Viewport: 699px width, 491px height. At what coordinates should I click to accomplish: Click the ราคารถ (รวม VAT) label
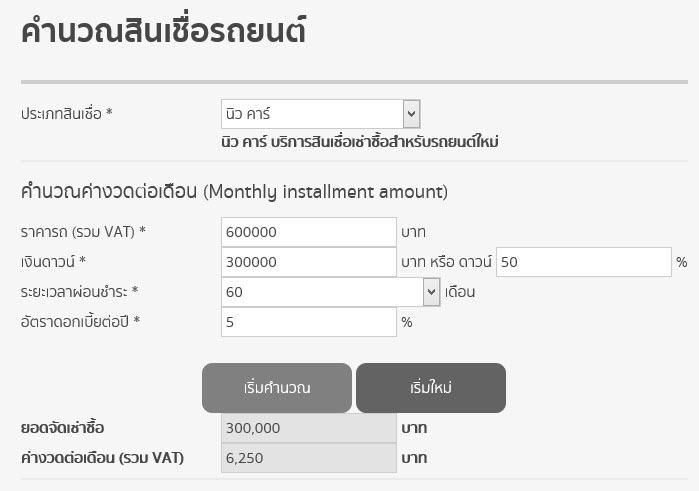point(83,232)
